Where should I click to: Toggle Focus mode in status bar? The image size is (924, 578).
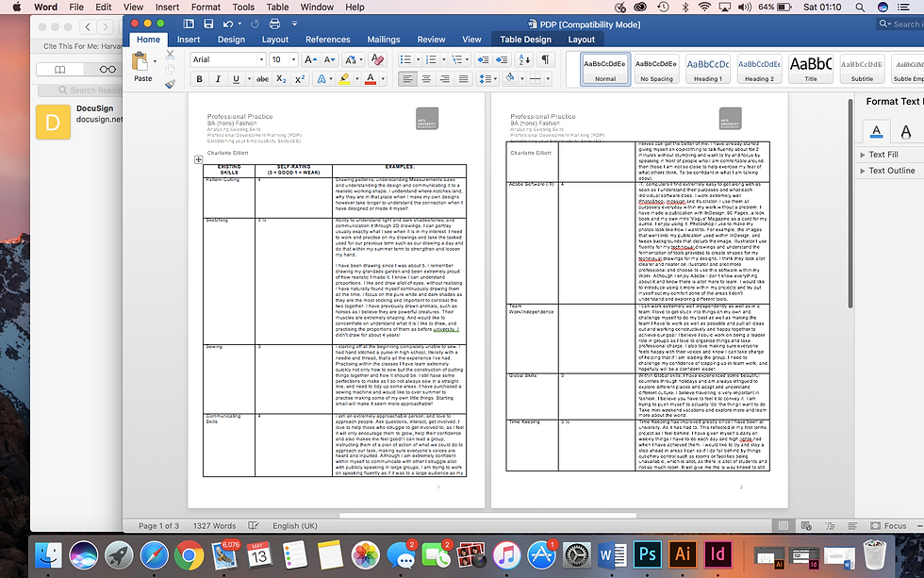(x=888, y=525)
